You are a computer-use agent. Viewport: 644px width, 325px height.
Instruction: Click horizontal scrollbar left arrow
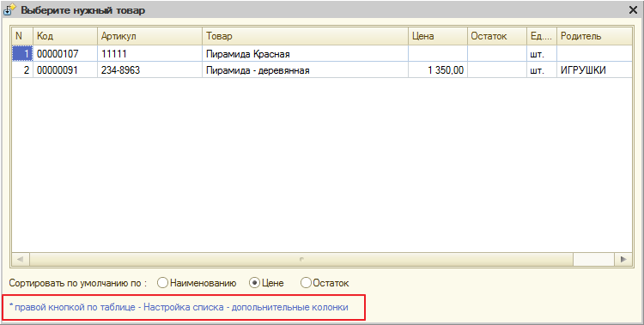pos(21,259)
